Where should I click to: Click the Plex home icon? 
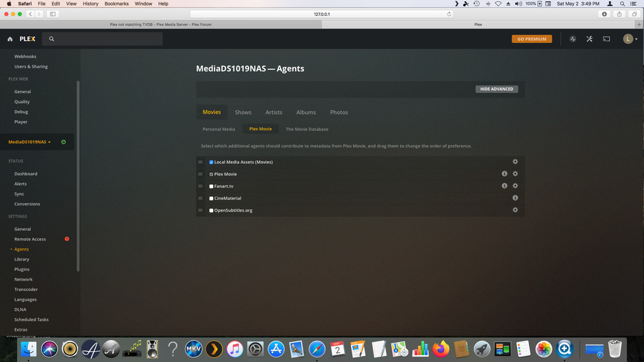pos(10,39)
